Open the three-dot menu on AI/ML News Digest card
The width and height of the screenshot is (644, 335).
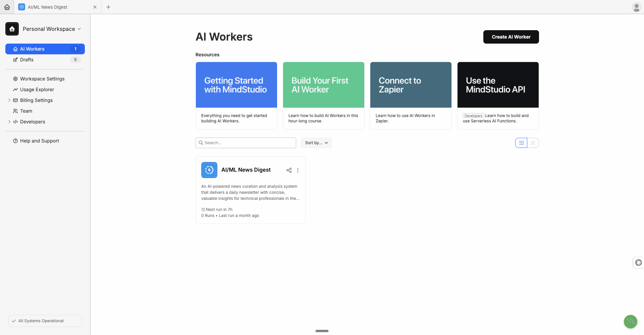298,170
